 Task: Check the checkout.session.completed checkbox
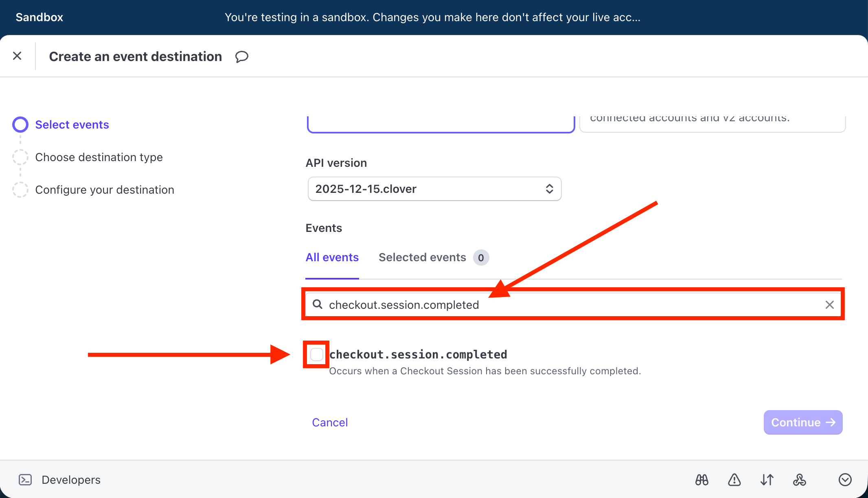316,354
